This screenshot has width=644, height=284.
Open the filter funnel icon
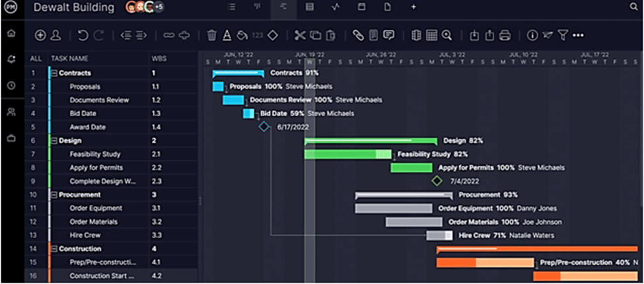click(563, 35)
